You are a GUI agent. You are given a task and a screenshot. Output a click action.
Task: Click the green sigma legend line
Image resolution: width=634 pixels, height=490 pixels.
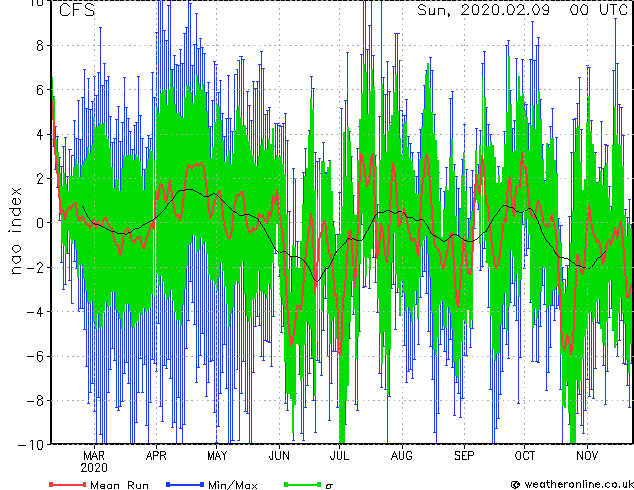coord(303,484)
